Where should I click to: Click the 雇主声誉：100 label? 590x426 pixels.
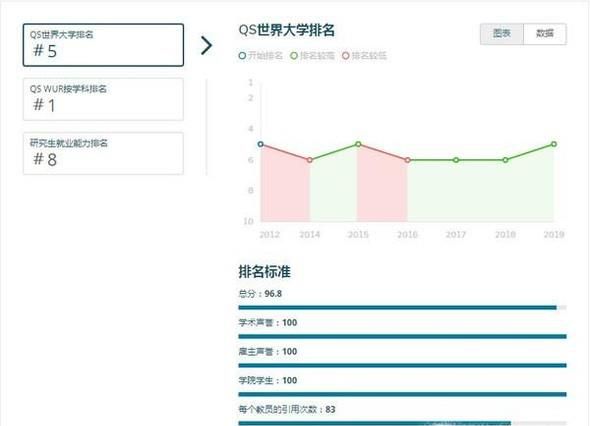(x=268, y=351)
